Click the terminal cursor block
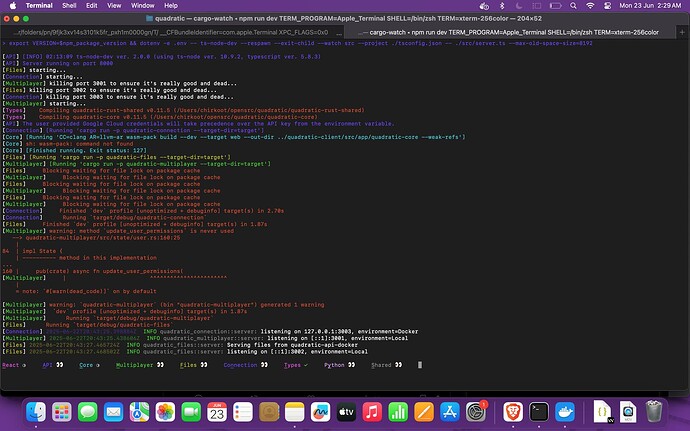Viewport: 690px width, 431px height. coord(420,365)
